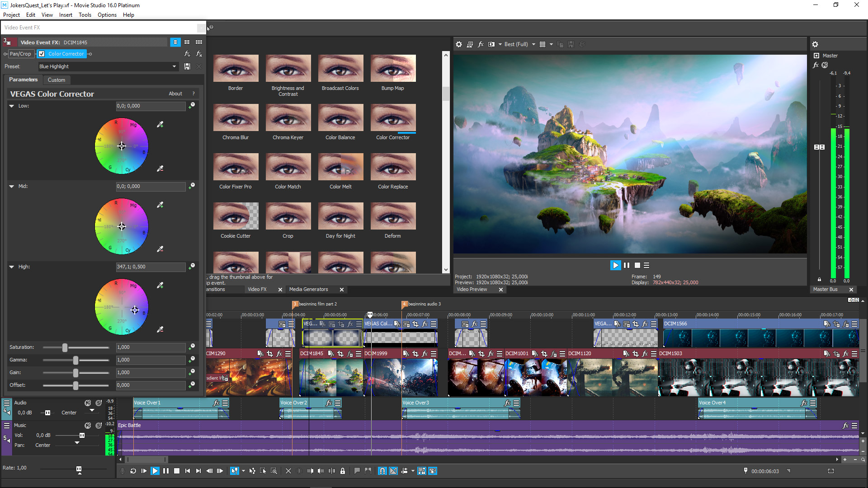This screenshot has width=868, height=488.
Task: Copy the preview frame snapshot to clipboard
Action: pos(560,44)
